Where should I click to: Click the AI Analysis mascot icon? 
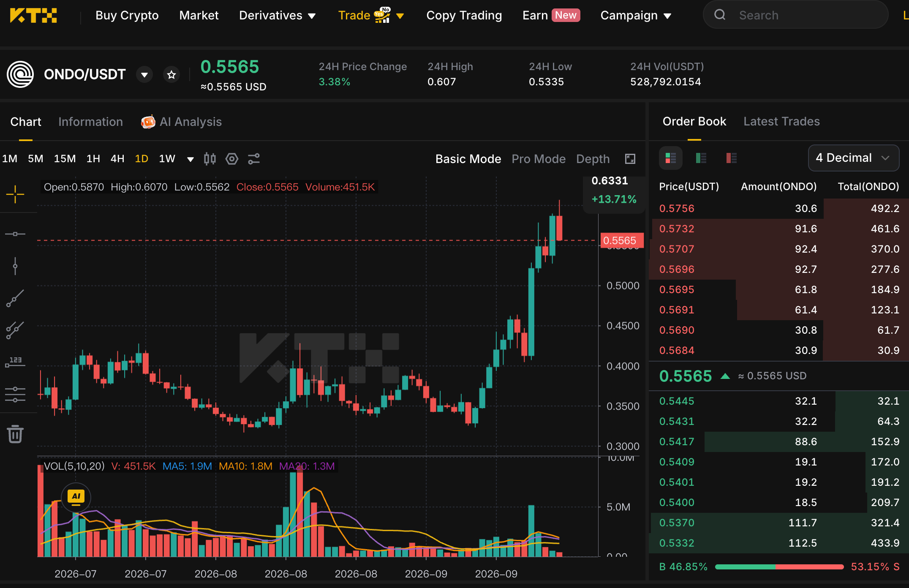(x=148, y=122)
